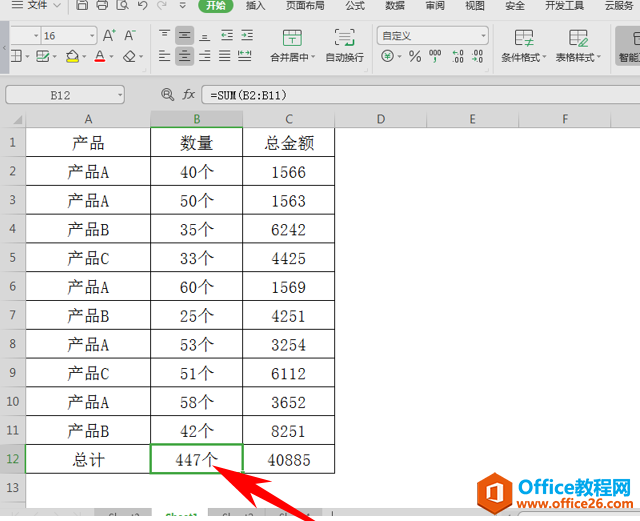Click the distributed alignment icon
The width and height of the screenshot is (640, 521).
click(244, 56)
